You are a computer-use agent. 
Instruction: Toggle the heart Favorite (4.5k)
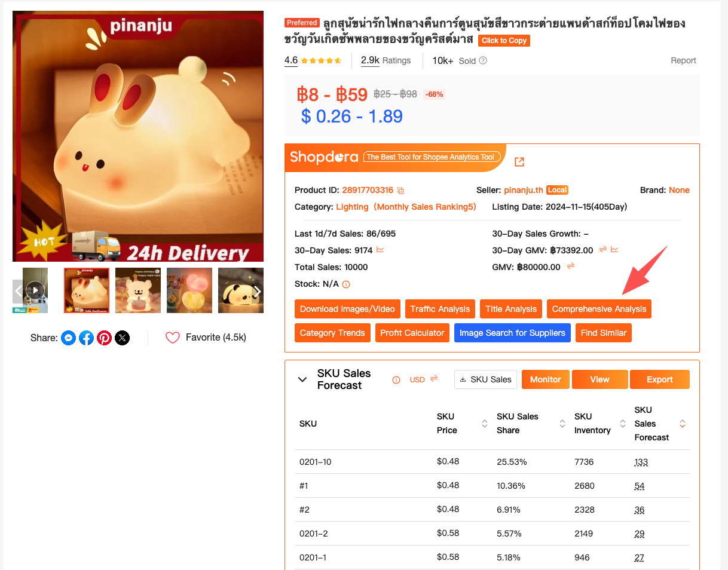[173, 338]
